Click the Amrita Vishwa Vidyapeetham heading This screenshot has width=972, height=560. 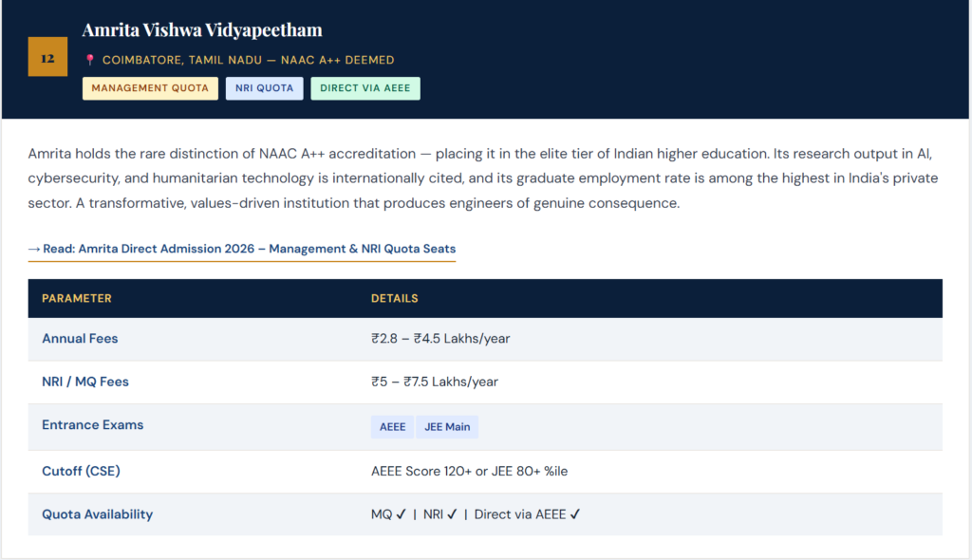202,30
